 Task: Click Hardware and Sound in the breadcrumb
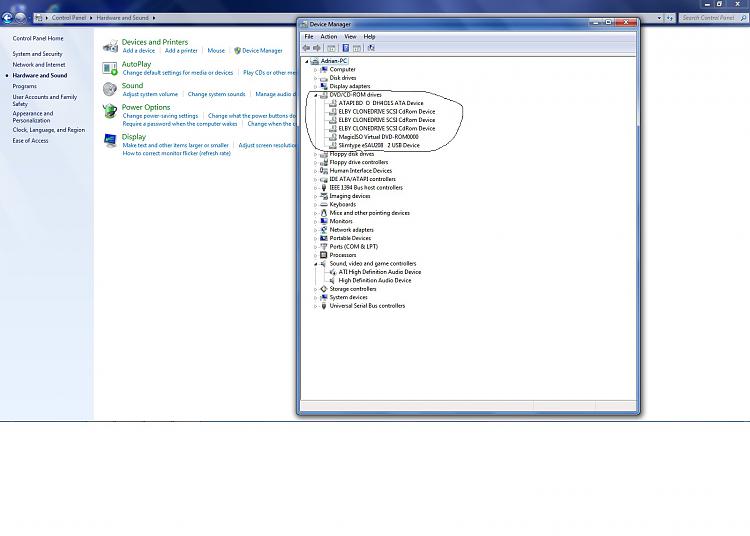coord(122,18)
